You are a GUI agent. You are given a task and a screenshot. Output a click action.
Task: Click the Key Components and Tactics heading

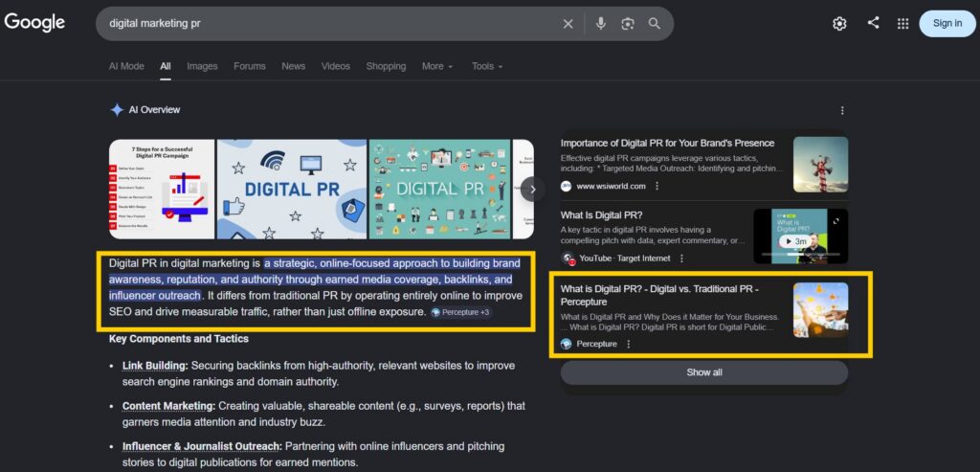click(179, 339)
